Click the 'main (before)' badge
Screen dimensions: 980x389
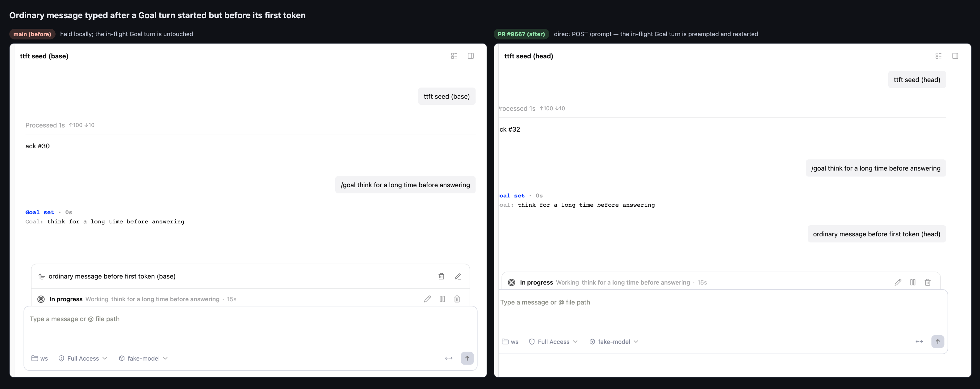pyautogui.click(x=32, y=34)
